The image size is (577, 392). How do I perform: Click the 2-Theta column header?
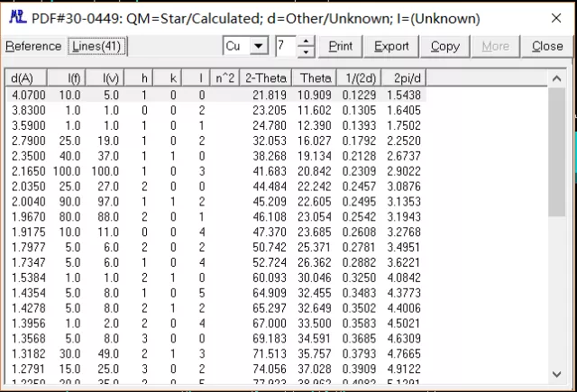coord(267,78)
